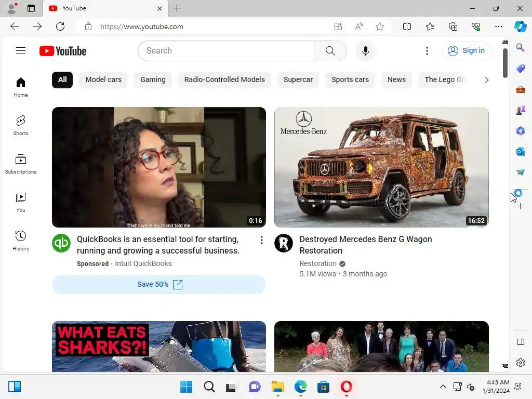
Task: Click the Restoration channel avatar
Action: click(284, 243)
